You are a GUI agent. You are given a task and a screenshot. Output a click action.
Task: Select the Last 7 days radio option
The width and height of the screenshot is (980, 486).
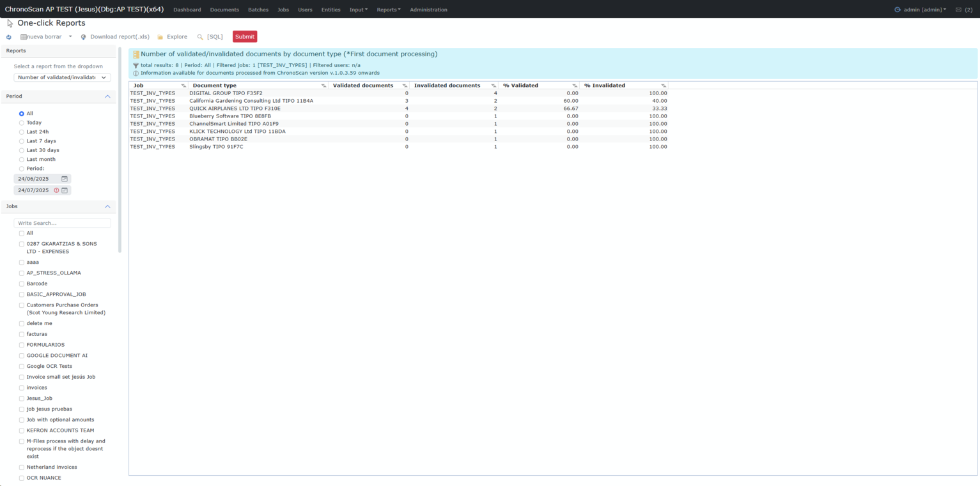point(22,141)
